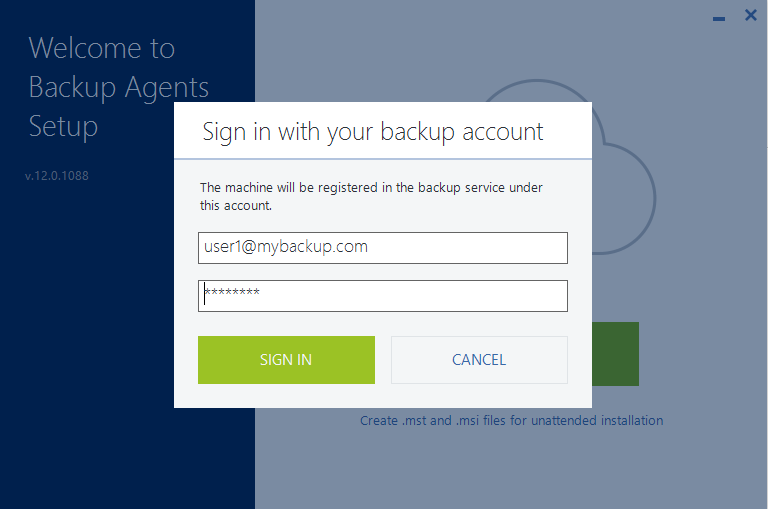Click inside the masked password field
The width and height of the screenshot is (768, 509).
pyautogui.click(x=383, y=296)
